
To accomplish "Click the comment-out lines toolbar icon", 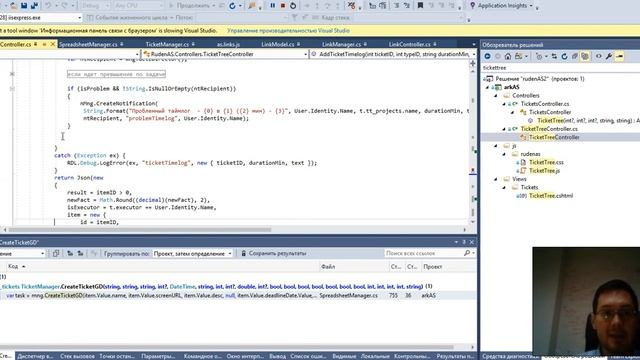I will click(396, 6).
